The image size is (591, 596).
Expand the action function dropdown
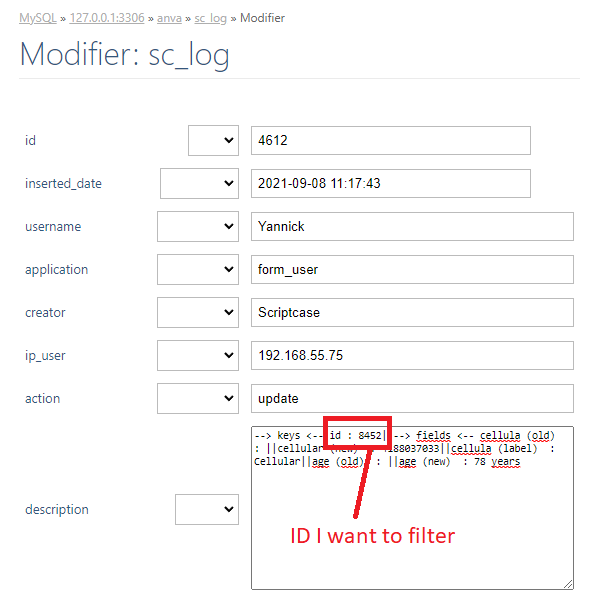(x=198, y=398)
